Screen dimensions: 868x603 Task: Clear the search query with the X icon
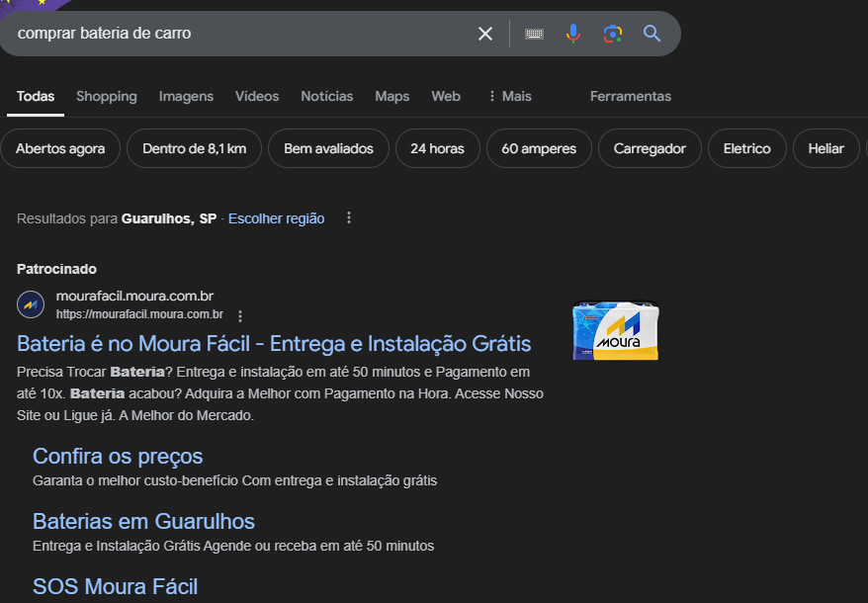(484, 33)
